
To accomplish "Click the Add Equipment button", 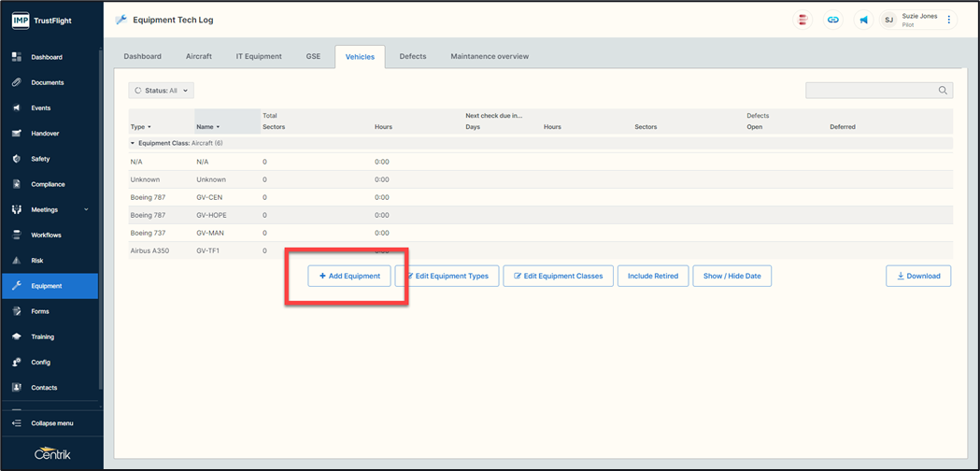I will pos(349,276).
